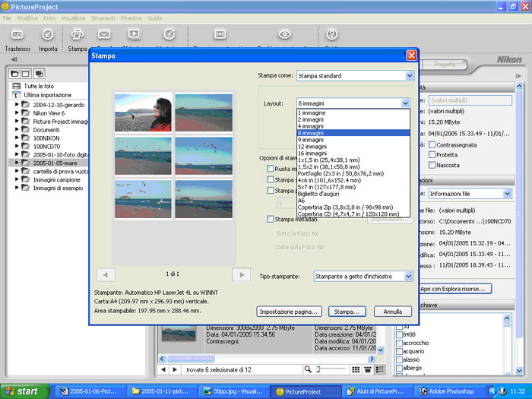The image size is (532, 399).
Task: Choose Biglietto d'auguri layout
Action: pyautogui.click(x=353, y=194)
